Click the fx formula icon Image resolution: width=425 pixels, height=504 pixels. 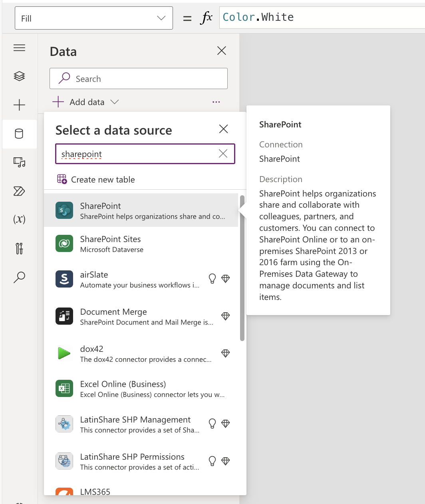pyautogui.click(x=207, y=17)
